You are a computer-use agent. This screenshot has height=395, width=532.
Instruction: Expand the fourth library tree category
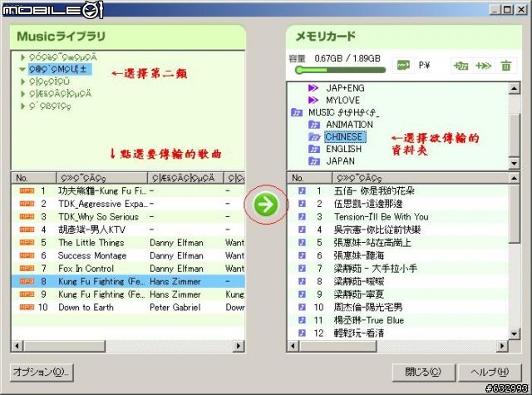[x=22, y=94]
